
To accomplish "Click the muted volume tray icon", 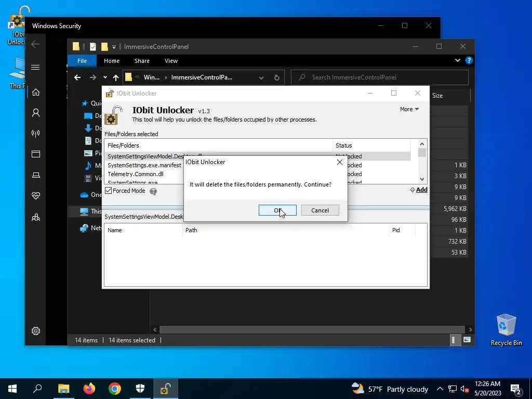I will 465,390.
